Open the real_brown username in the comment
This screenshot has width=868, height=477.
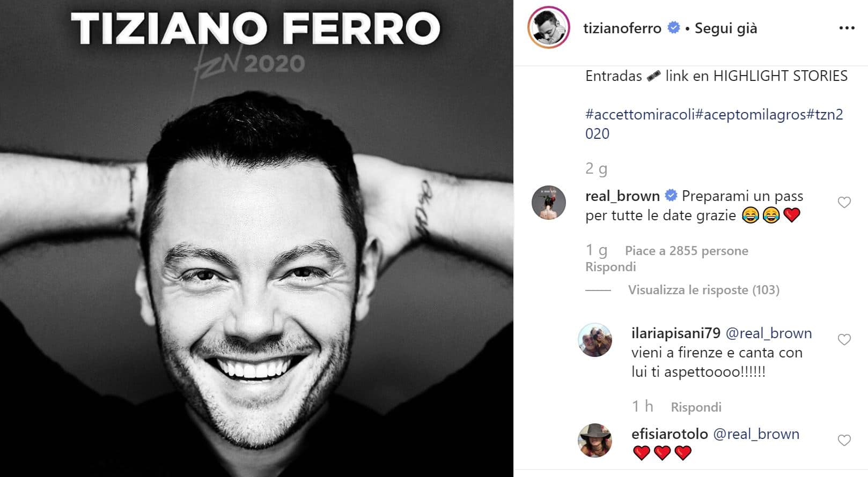tap(622, 196)
